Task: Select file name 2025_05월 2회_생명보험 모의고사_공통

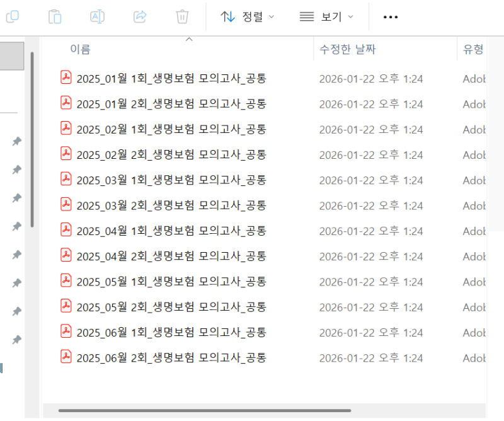Action: pos(171,307)
